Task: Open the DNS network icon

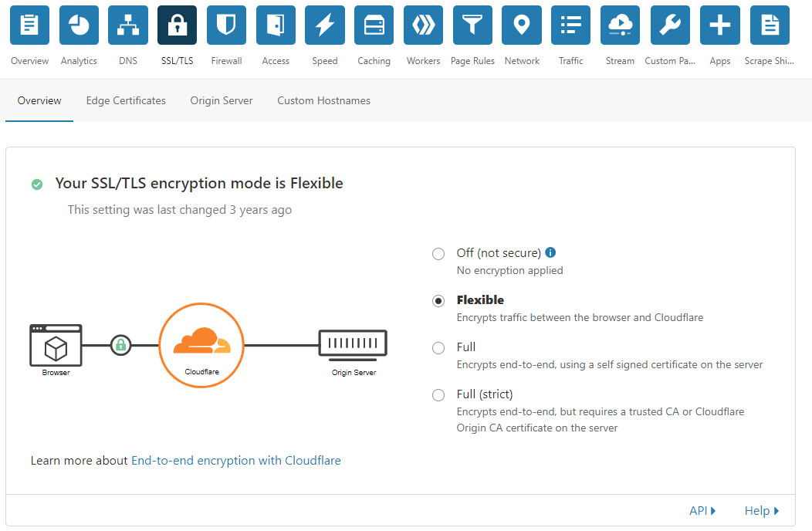Action: pos(128,25)
